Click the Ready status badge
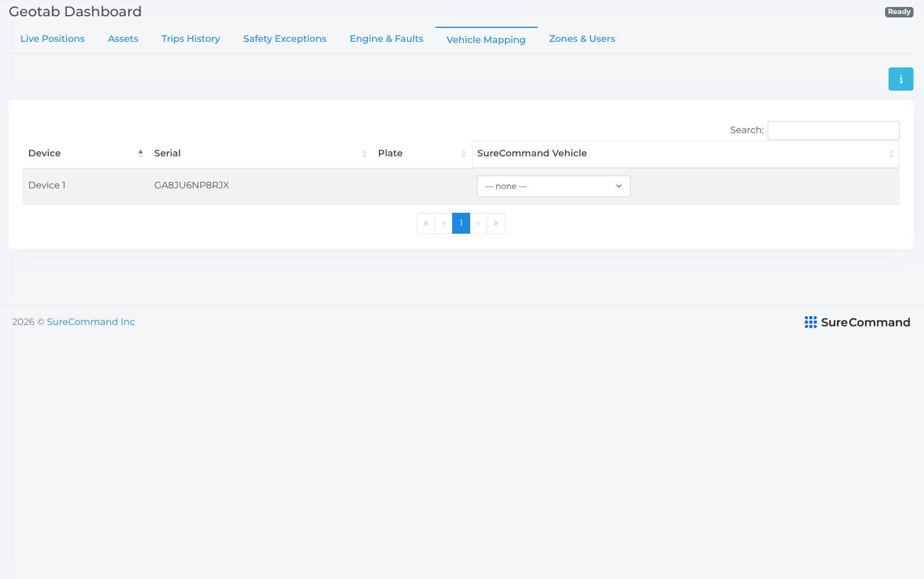 [899, 12]
